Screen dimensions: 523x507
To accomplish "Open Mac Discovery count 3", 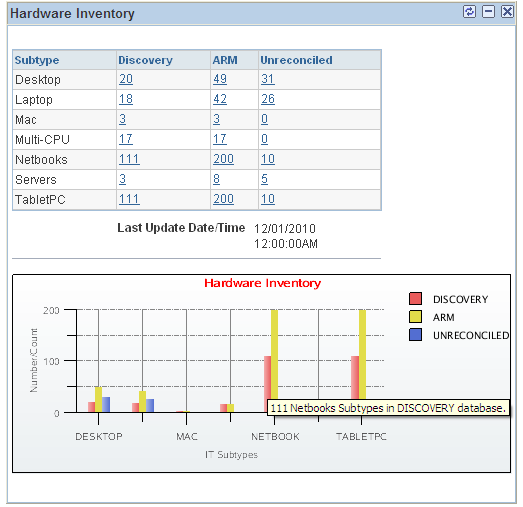I will (x=122, y=119).
